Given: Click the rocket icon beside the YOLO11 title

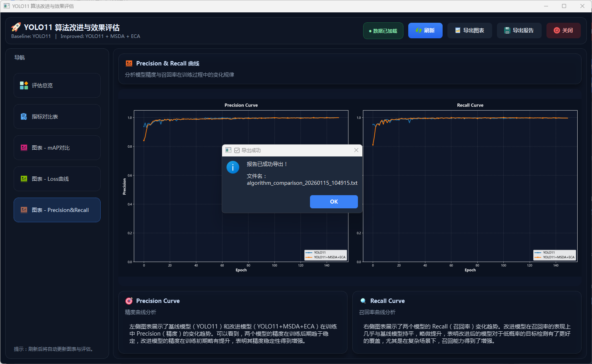Looking at the screenshot, I should click(x=16, y=27).
